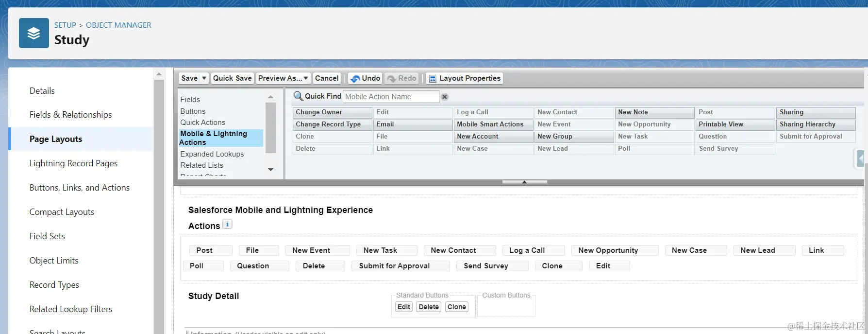The height and width of the screenshot is (334, 868).
Task: Open Fields & Relationships
Action: pyautogui.click(x=71, y=115)
